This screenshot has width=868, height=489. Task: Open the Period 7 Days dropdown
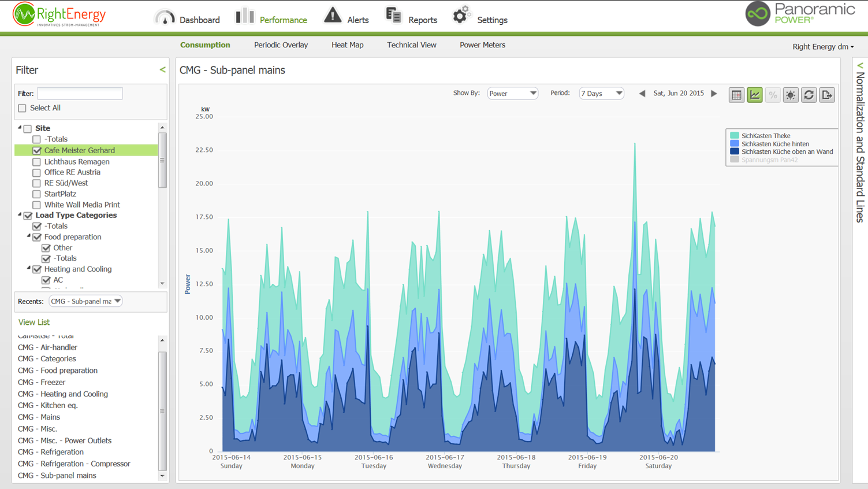601,94
